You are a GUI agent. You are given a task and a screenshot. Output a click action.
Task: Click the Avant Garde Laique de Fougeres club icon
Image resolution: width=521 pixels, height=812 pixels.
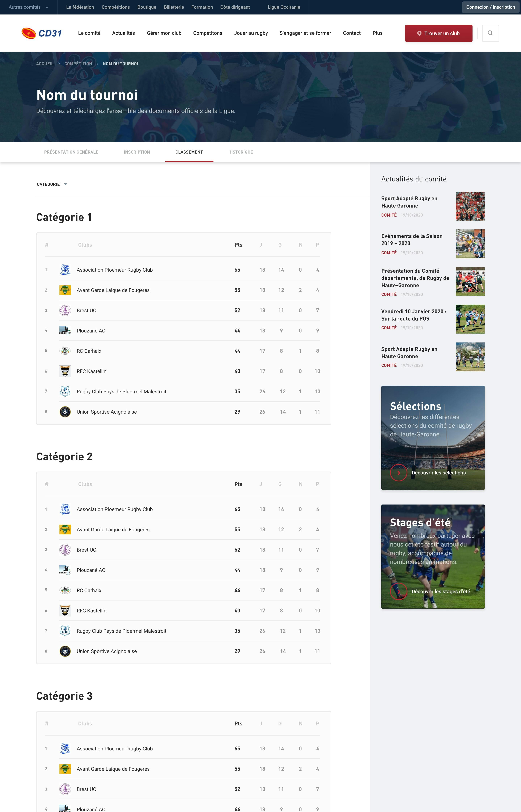click(x=65, y=290)
